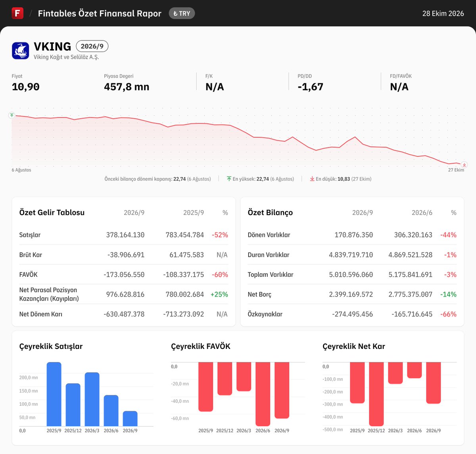This screenshot has width=476, height=454.
Task: Click the 27 Ekim chart end date label
Action: (456, 170)
